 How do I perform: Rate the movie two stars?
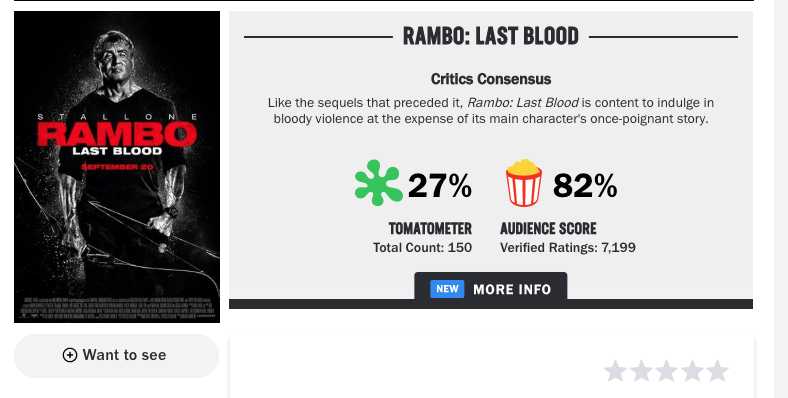(641, 371)
